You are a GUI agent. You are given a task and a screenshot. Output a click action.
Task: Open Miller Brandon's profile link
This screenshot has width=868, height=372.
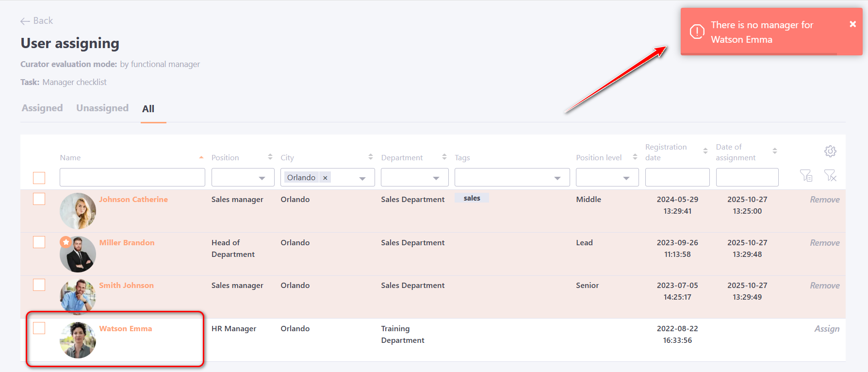pyautogui.click(x=127, y=242)
